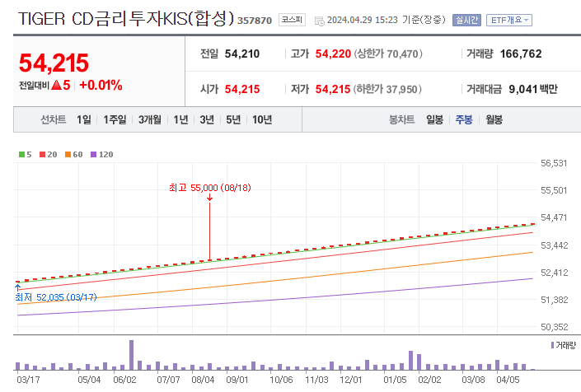Click red 20-period moving average swatch
Screen dimensions: 581x392
tap(43, 154)
